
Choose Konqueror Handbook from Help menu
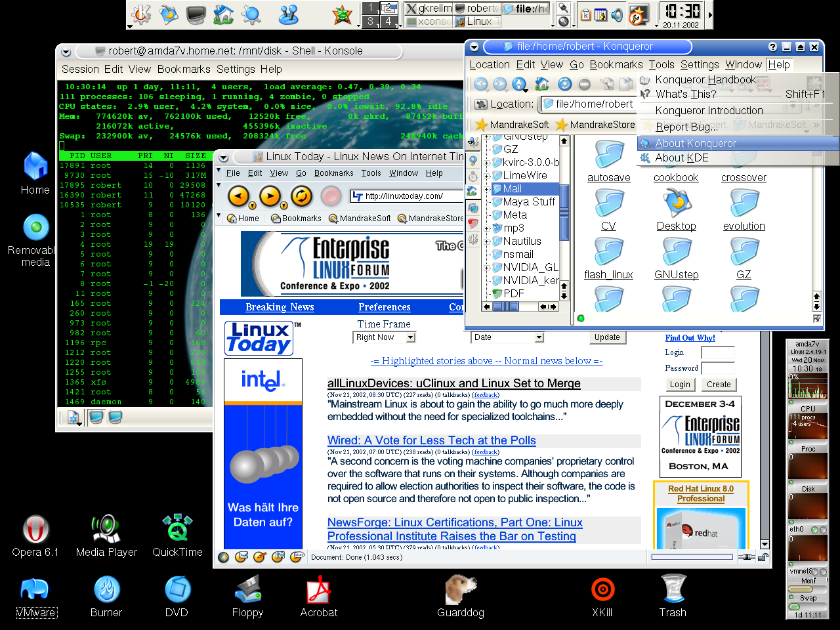pos(705,79)
